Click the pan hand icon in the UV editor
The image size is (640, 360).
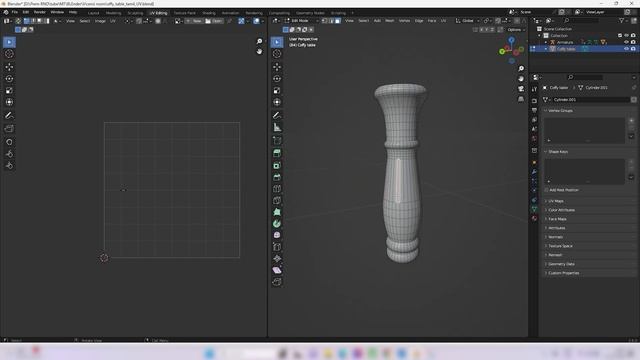tap(259, 51)
